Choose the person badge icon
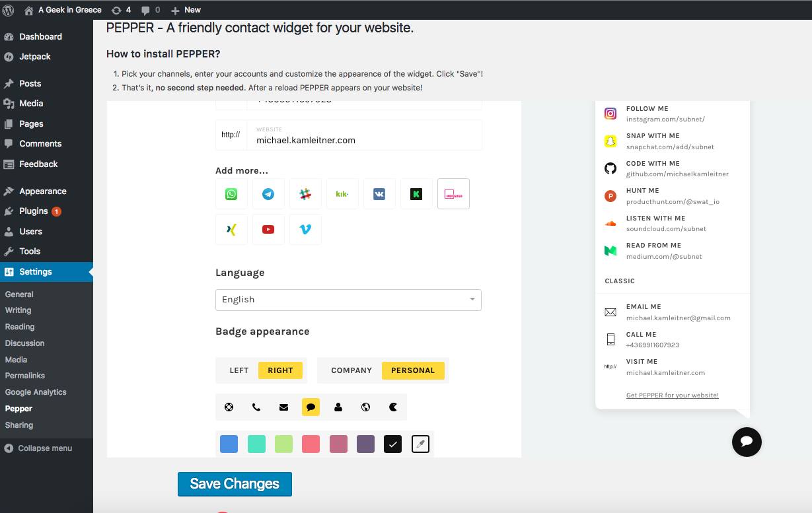The image size is (812, 513). point(338,407)
